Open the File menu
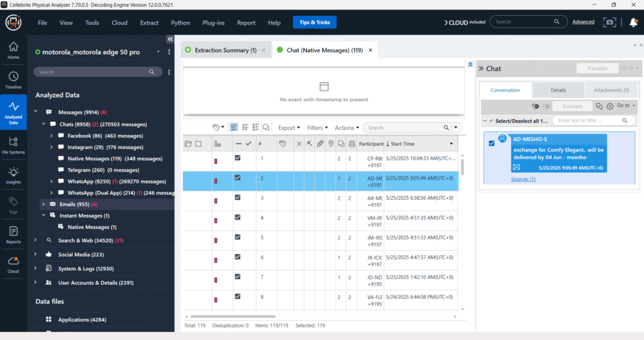The height and width of the screenshot is (340, 644). tap(42, 23)
